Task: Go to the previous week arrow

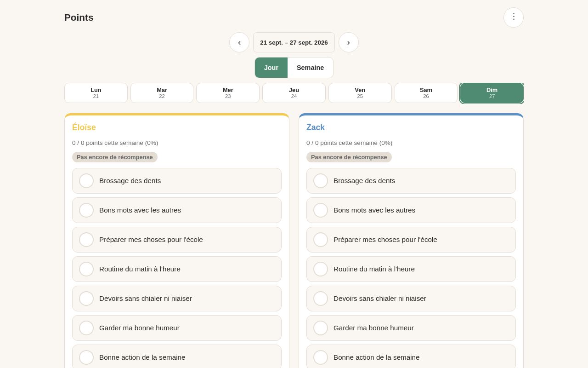Action: (x=239, y=42)
